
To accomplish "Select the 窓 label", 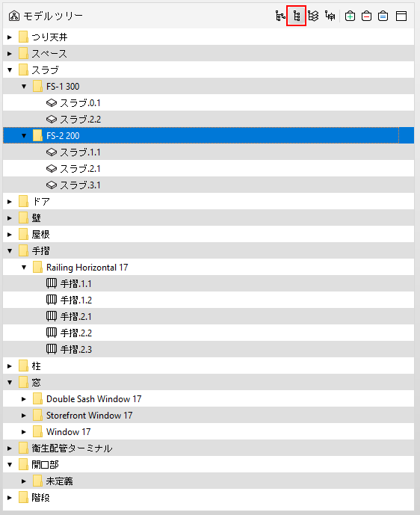I will click(x=36, y=382).
